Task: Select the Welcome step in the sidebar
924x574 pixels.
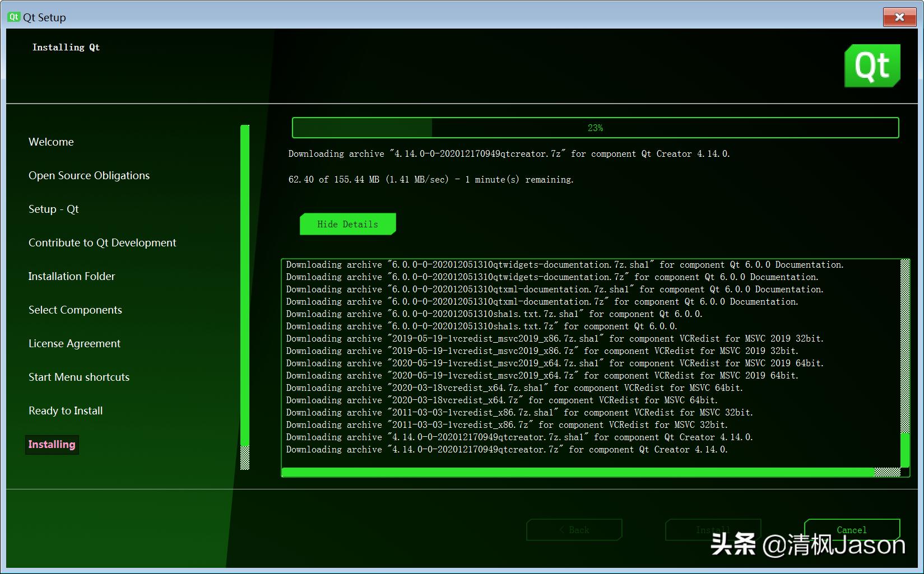Action: point(50,142)
